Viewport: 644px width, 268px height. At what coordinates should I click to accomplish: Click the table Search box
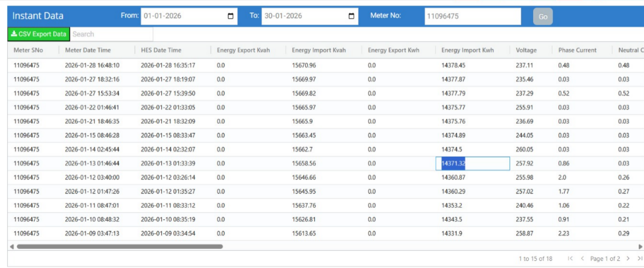111,34
